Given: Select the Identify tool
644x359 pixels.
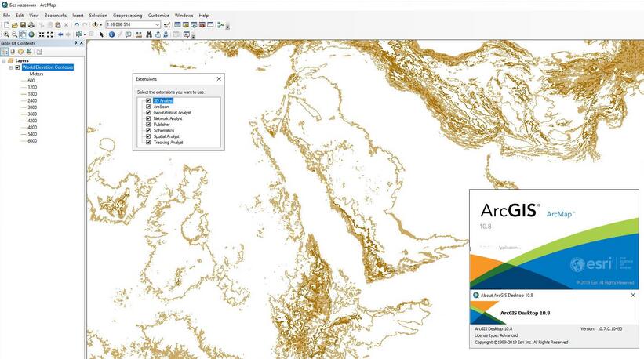Looking at the screenshot, I should point(111,34).
